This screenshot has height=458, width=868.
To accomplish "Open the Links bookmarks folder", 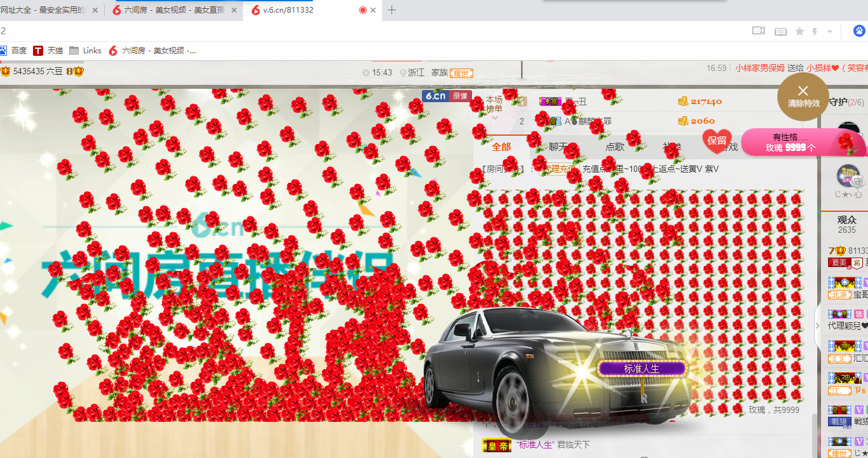I will point(85,50).
